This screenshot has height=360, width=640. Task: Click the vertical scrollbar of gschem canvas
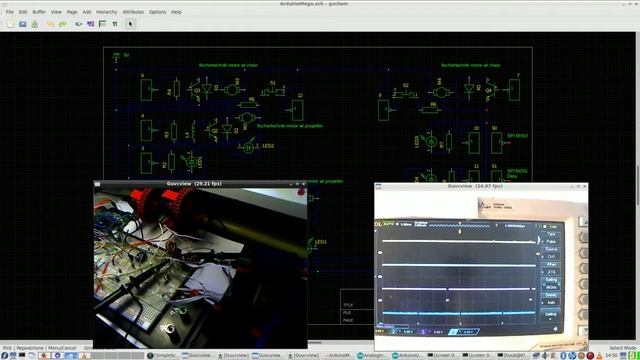click(x=638, y=186)
